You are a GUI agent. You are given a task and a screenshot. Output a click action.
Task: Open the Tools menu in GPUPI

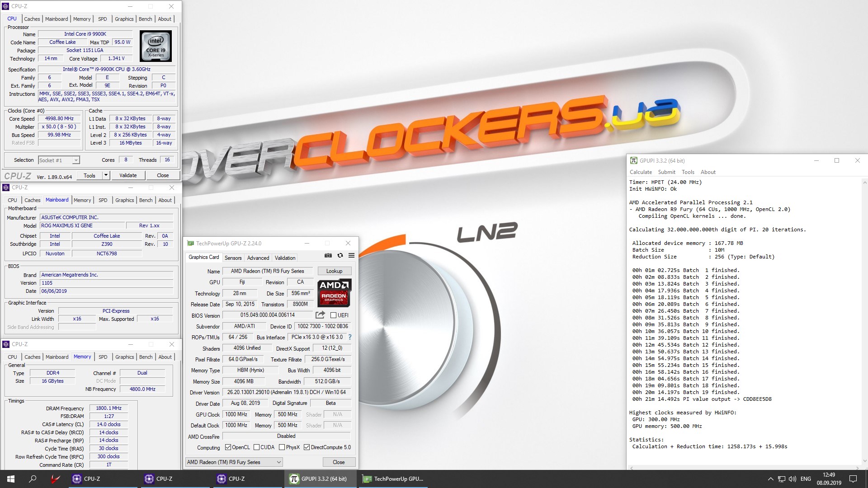pos(688,172)
